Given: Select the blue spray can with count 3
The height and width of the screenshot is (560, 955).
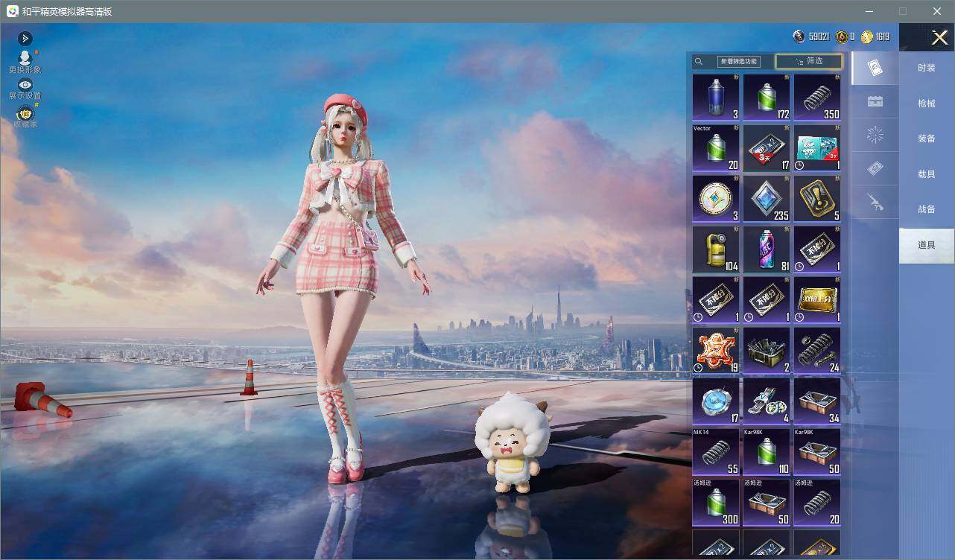Looking at the screenshot, I should tap(716, 98).
